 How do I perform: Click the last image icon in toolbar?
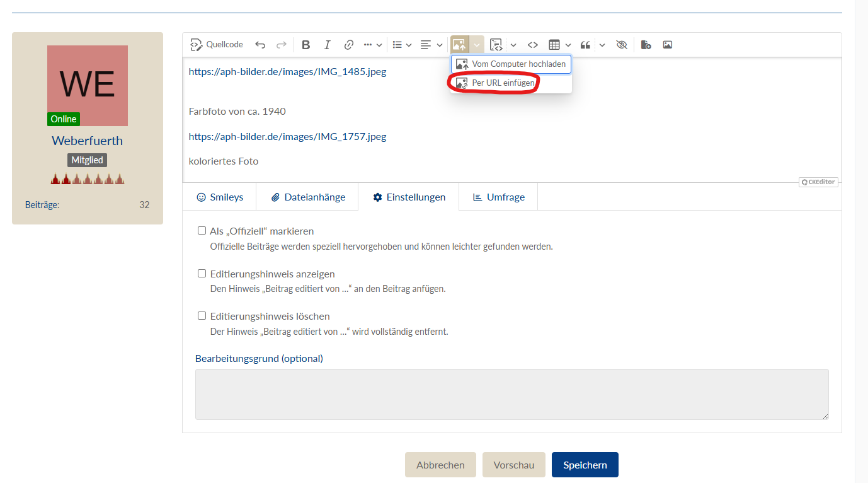(x=667, y=45)
